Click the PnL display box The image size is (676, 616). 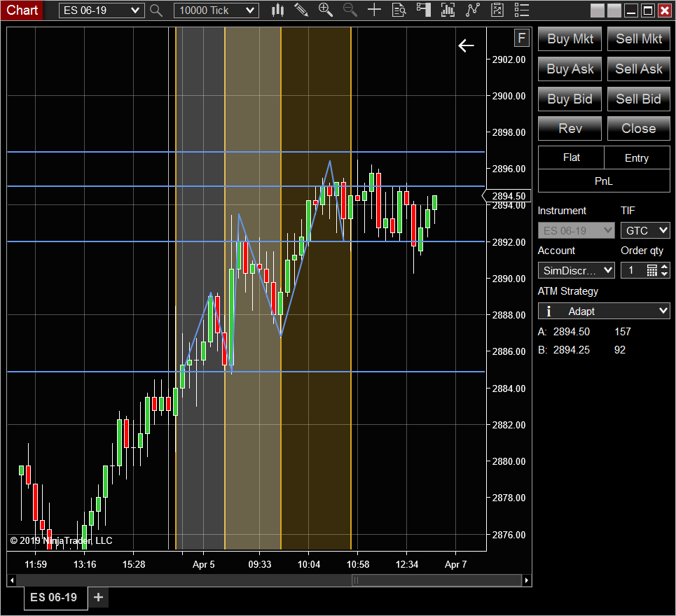[604, 181]
